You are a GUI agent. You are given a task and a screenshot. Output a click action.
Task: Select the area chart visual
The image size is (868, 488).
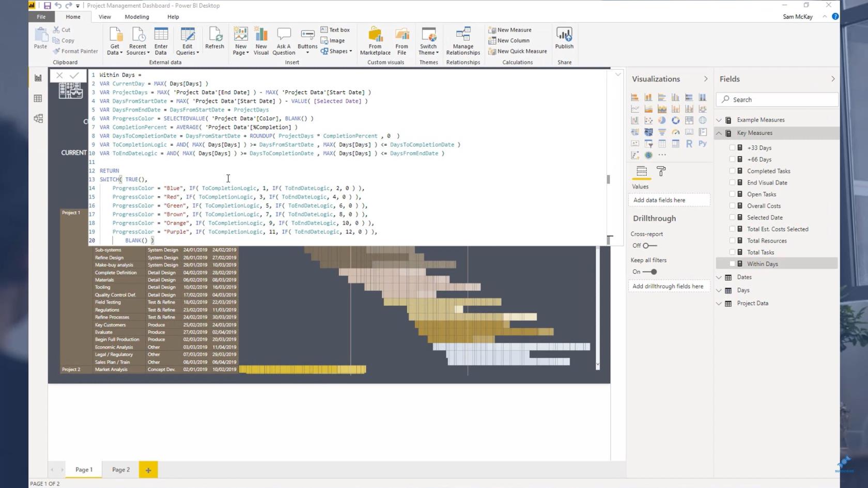[648, 109]
